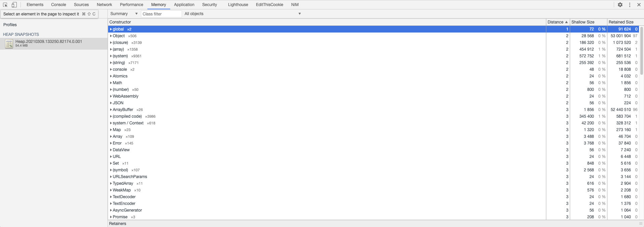Viewport: 644px width, 227px height.
Task: Click the Retainers pane menu icon
Action: coord(641,224)
